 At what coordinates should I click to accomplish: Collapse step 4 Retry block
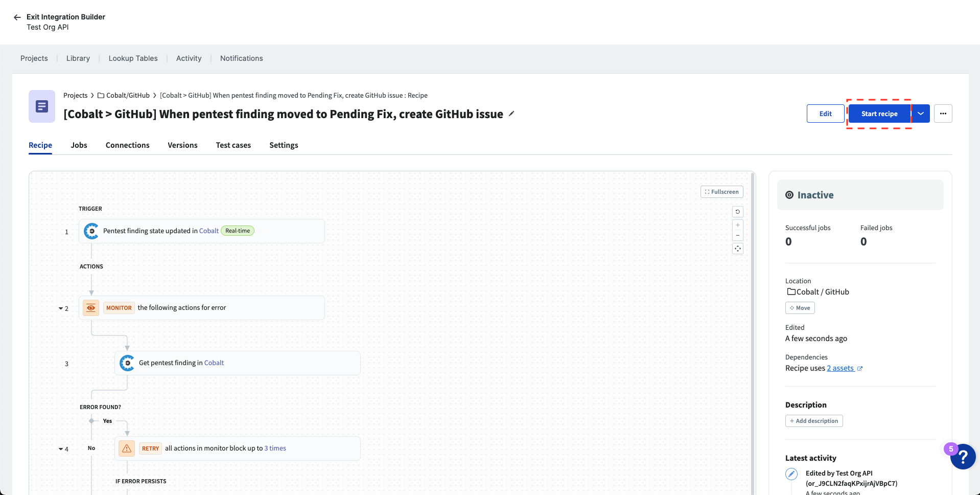pos(61,449)
